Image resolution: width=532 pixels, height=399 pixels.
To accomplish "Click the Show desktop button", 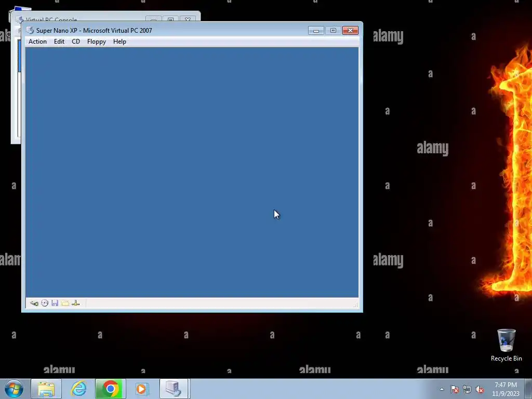I will pyautogui.click(x=528, y=389).
